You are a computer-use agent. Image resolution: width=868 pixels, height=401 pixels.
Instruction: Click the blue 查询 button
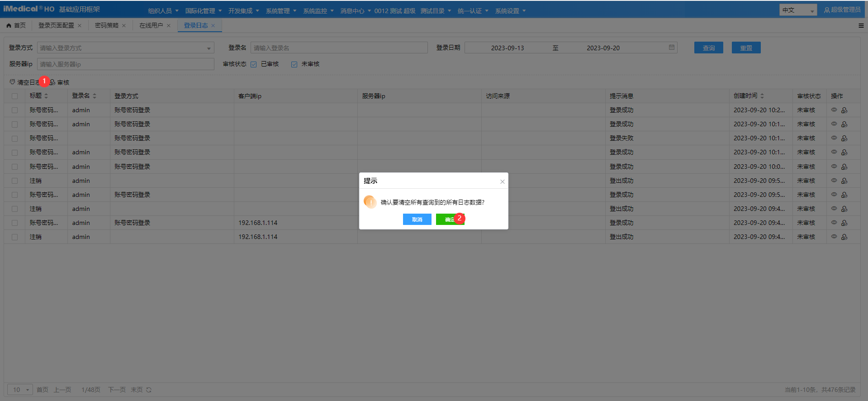coord(708,48)
